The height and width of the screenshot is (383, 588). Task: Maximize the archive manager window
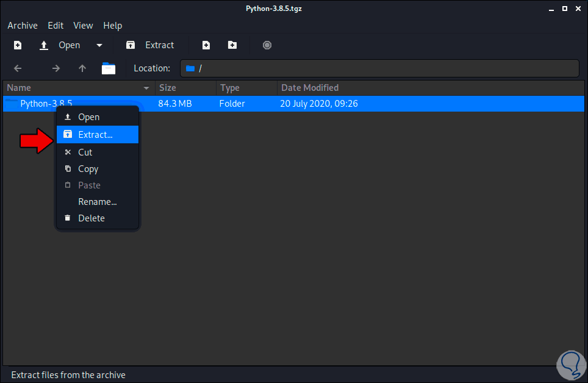[565, 9]
